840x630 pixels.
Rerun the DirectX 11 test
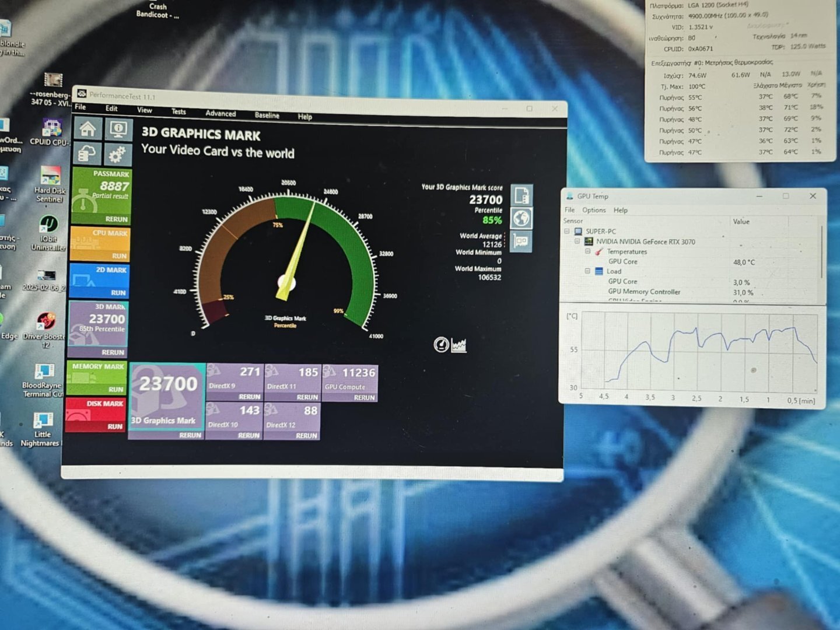point(307,397)
